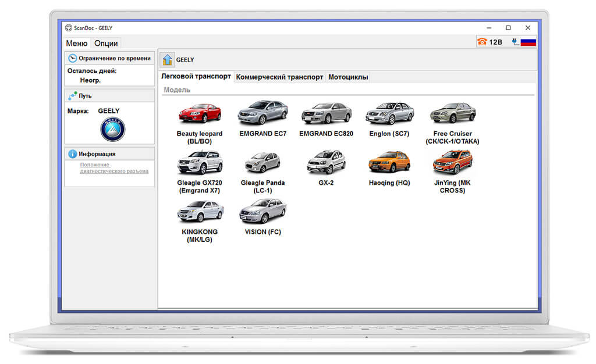Select the EMGRAND EC820 car icon
Image resolution: width=596 pixels, height=364 pixels.
click(326, 113)
